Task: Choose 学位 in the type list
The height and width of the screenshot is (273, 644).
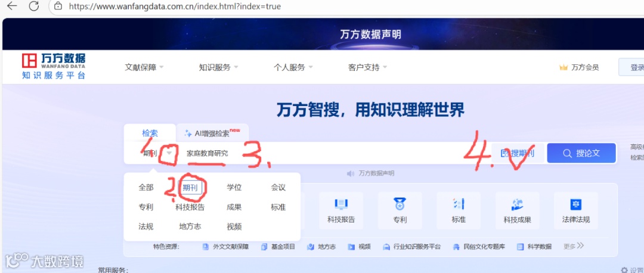Action: point(234,188)
